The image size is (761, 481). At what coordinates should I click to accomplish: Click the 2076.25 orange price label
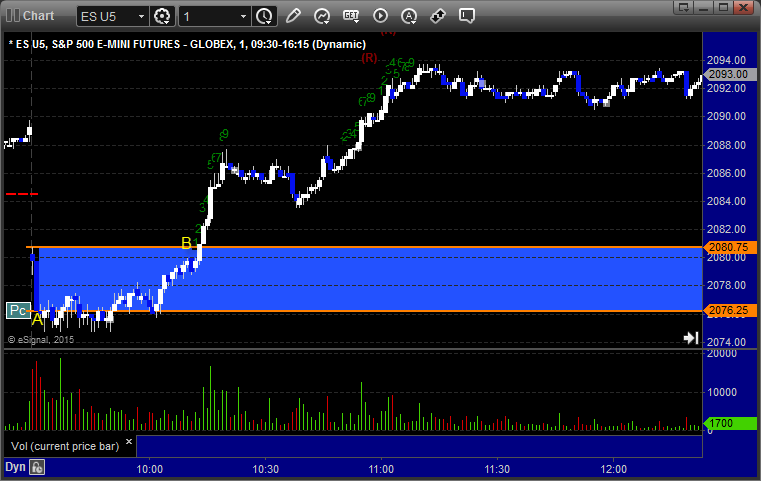point(729,310)
